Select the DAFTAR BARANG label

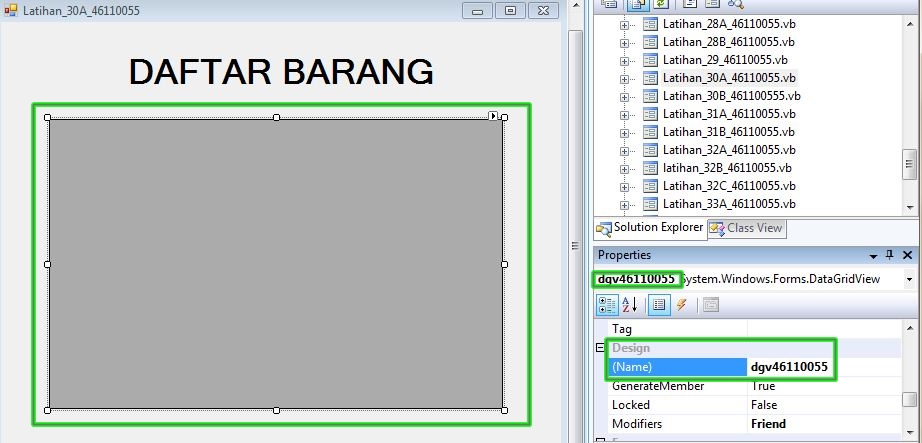(281, 72)
